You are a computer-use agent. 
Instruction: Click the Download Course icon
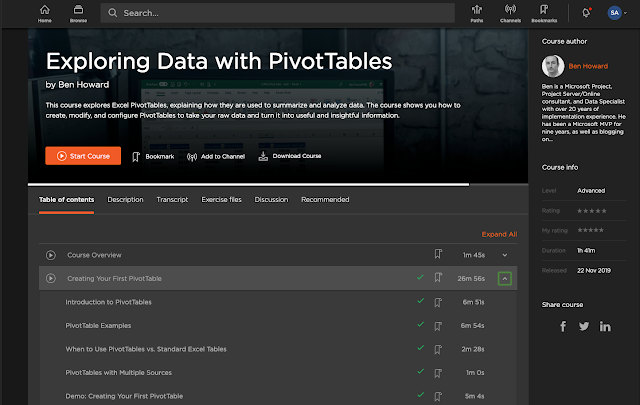pos(263,156)
